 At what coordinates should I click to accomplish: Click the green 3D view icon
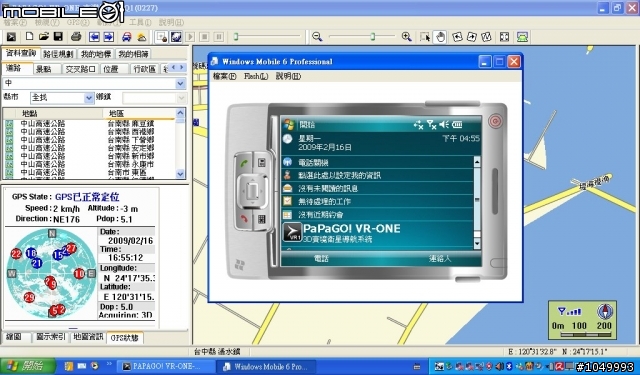(x=522, y=37)
